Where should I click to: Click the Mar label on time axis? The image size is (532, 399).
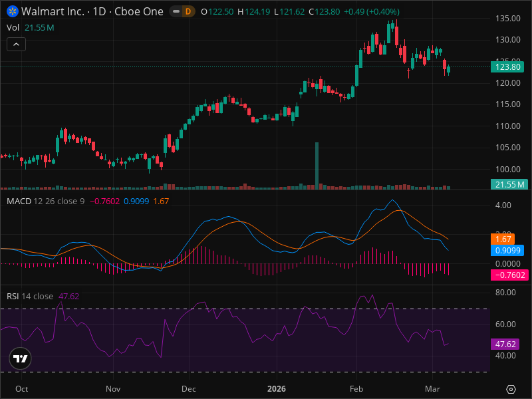click(433, 389)
